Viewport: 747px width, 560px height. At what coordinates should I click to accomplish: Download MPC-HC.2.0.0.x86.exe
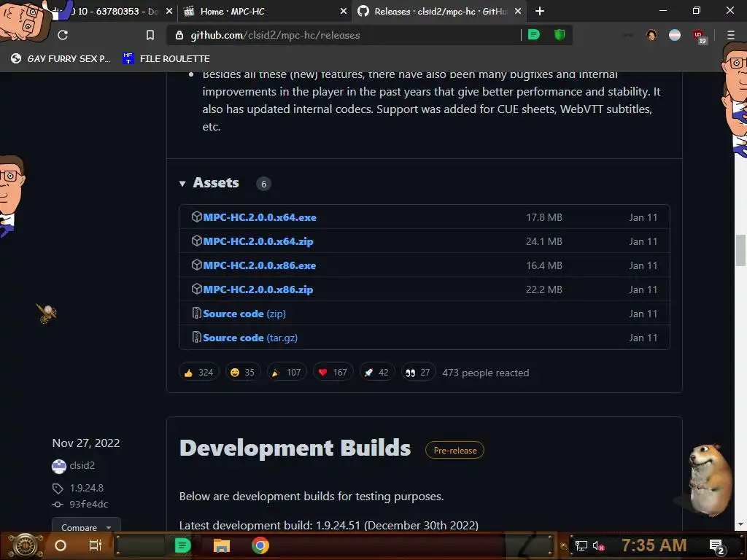click(x=260, y=265)
